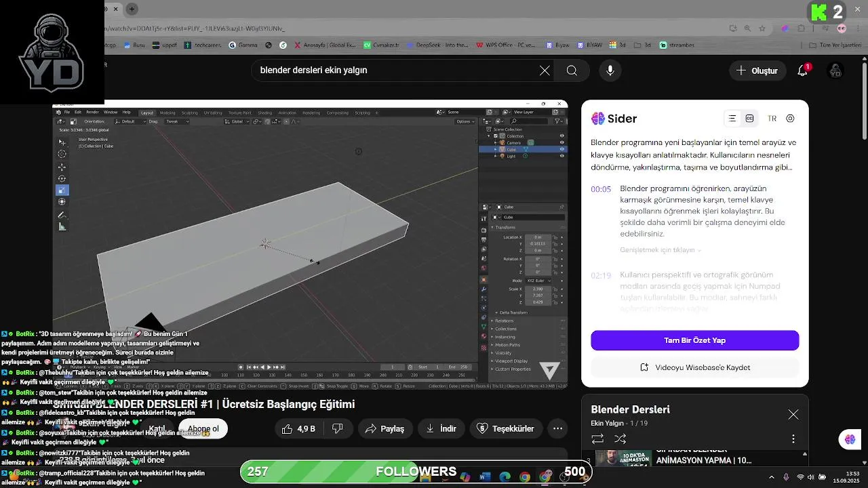
Task: Click the Paylaş share button
Action: click(x=384, y=428)
